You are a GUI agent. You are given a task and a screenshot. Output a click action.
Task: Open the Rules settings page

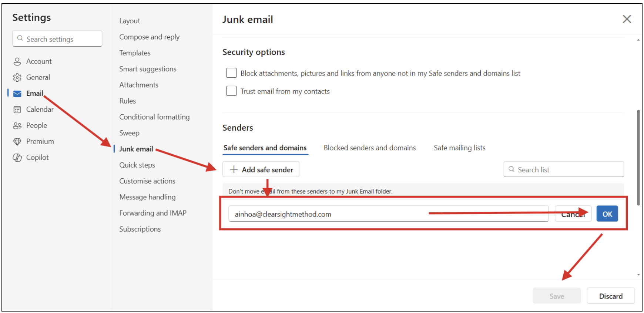click(128, 101)
